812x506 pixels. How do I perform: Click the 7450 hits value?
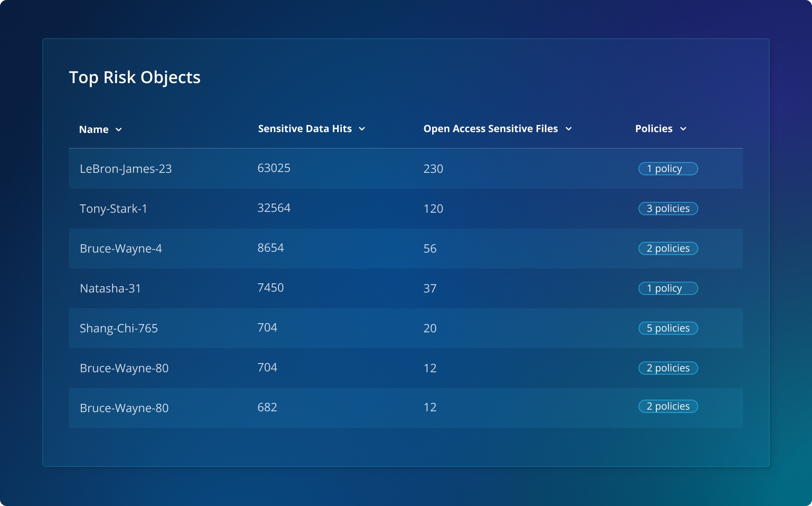[x=271, y=287]
